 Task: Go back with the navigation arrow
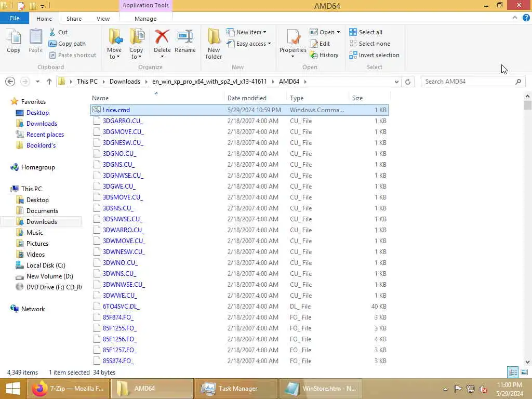pyautogui.click(x=10, y=82)
